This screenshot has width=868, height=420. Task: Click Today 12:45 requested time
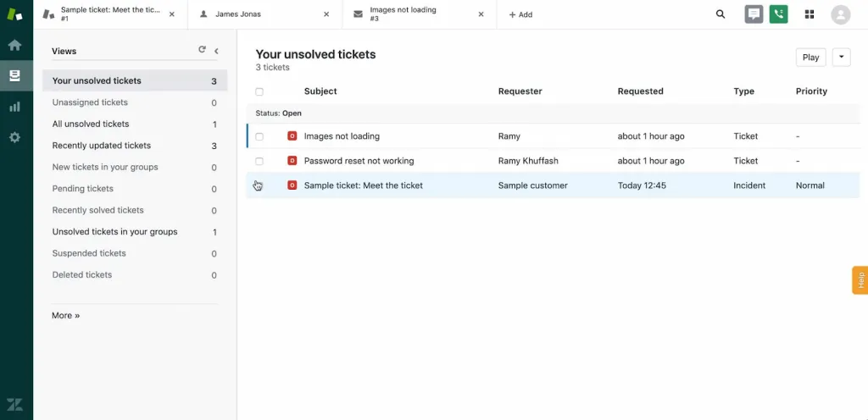coord(642,185)
